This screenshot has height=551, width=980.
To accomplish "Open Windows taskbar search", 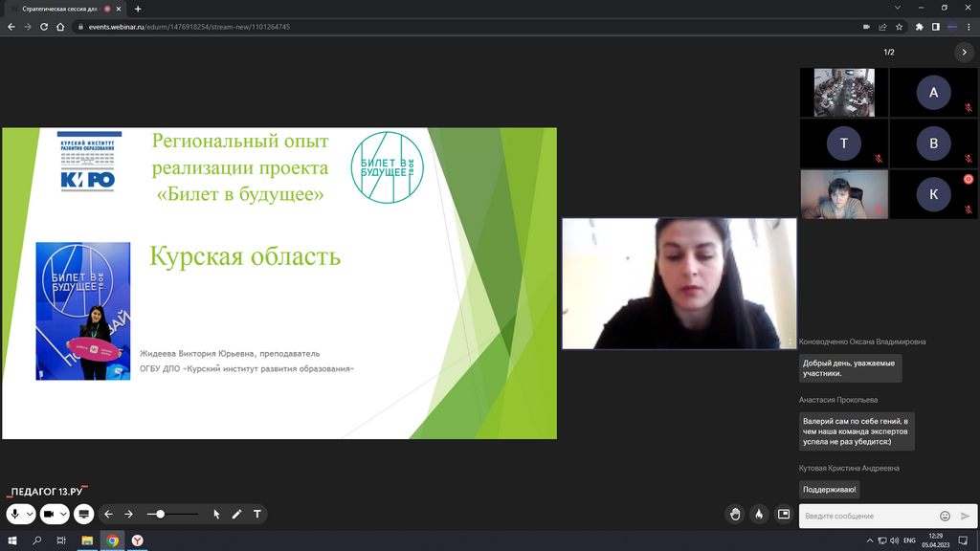I will [37, 540].
